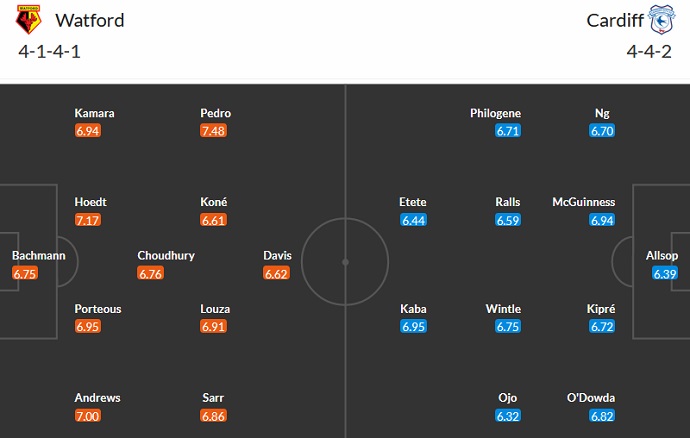Select Cardiff midfielder Ralls
690x438 pixels.
click(x=508, y=202)
